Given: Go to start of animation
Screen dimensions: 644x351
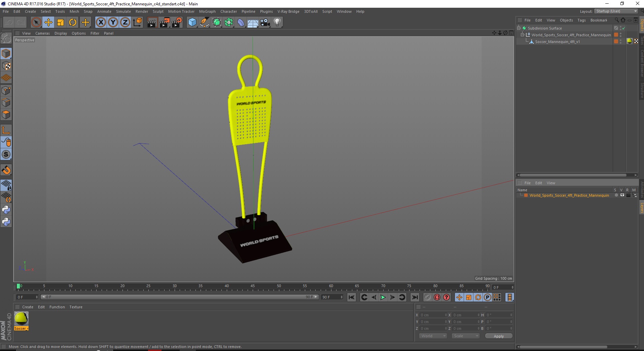Looking at the screenshot, I should point(352,297).
